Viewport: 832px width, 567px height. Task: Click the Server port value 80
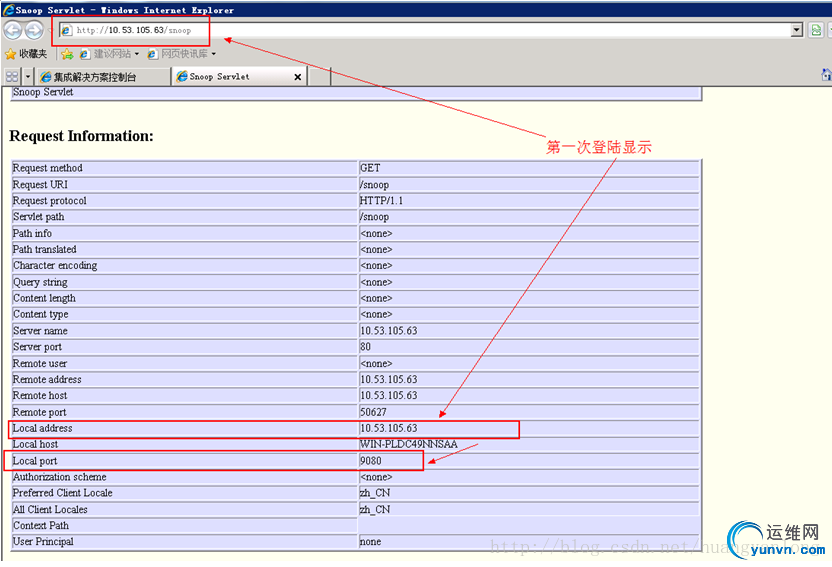click(365, 346)
